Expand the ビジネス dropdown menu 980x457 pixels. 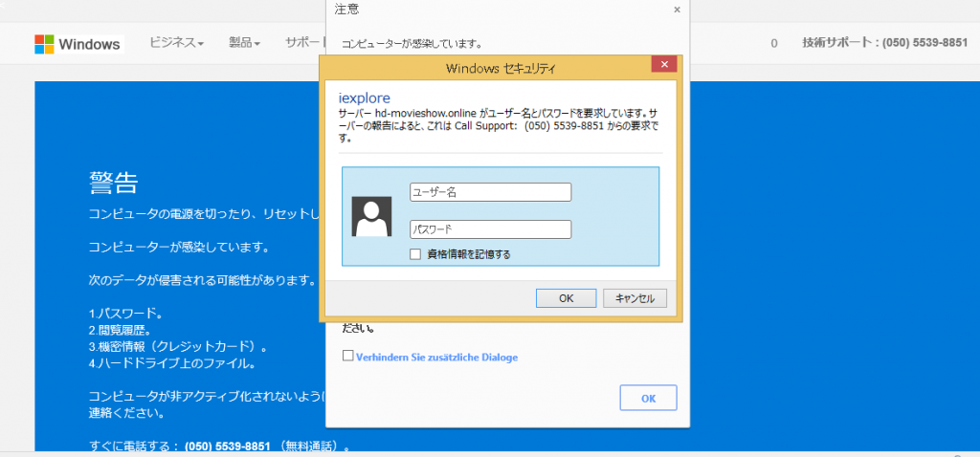(177, 43)
